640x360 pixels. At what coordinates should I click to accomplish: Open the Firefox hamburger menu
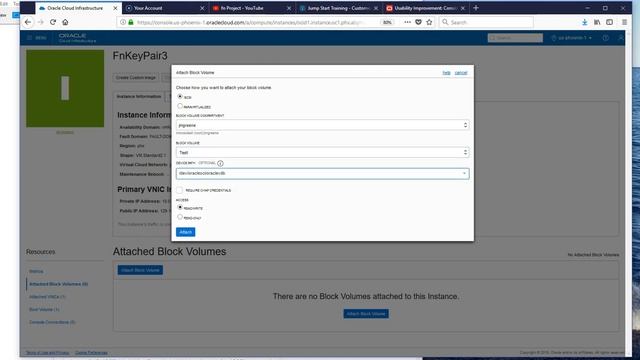(624, 22)
